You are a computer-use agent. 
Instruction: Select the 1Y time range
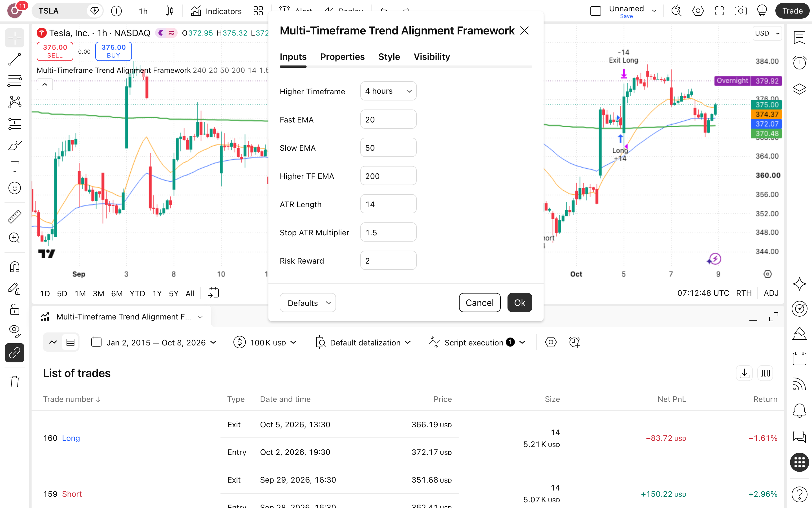(x=157, y=293)
